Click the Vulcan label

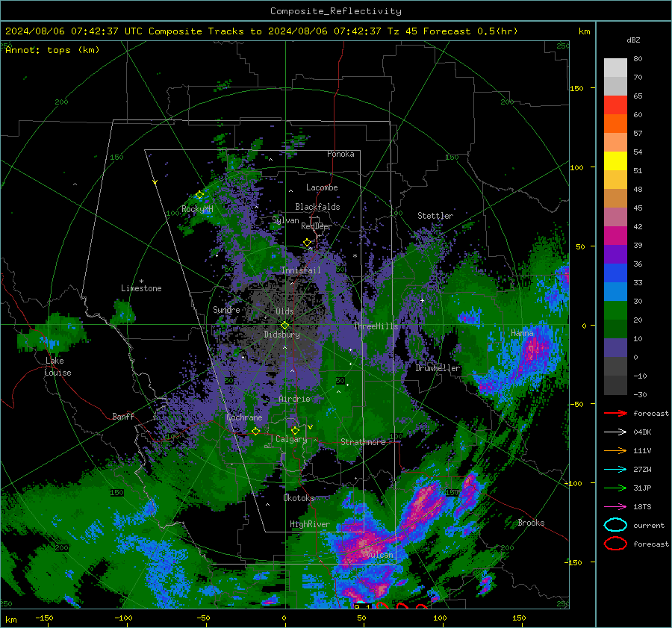380,555
